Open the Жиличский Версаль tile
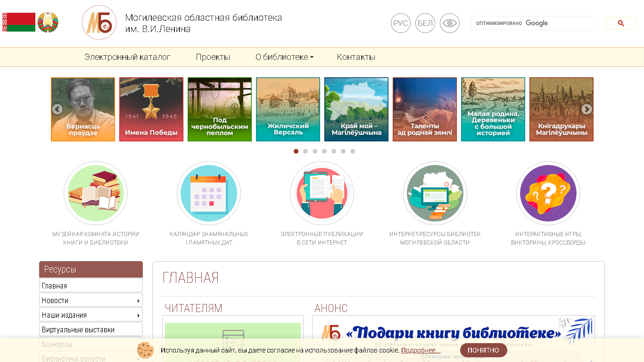The image size is (644, 362). 288,109
